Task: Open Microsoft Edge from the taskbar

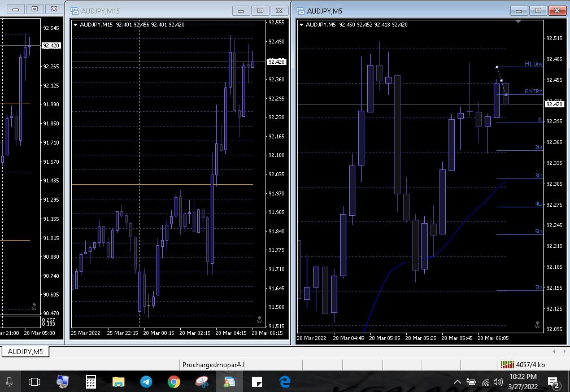Action: pyautogui.click(x=285, y=382)
